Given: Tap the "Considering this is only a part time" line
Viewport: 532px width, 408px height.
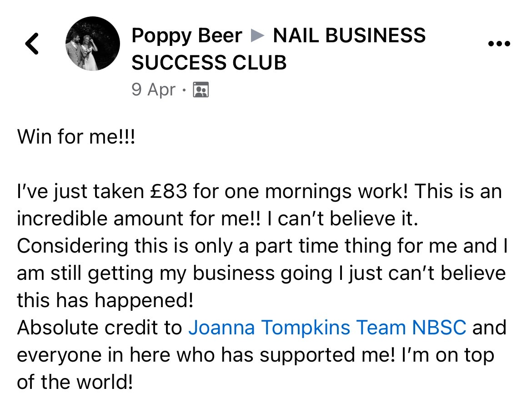Looking at the screenshot, I should coord(262,246).
